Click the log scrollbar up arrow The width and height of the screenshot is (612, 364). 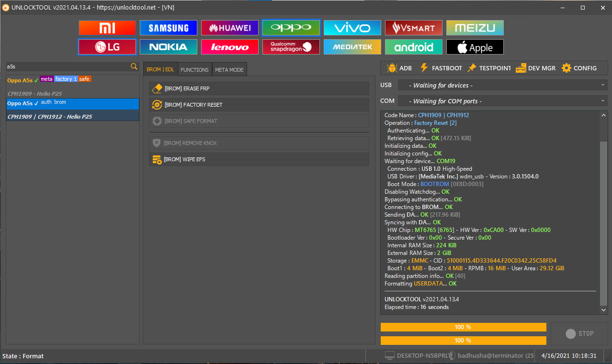pyautogui.click(x=603, y=115)
